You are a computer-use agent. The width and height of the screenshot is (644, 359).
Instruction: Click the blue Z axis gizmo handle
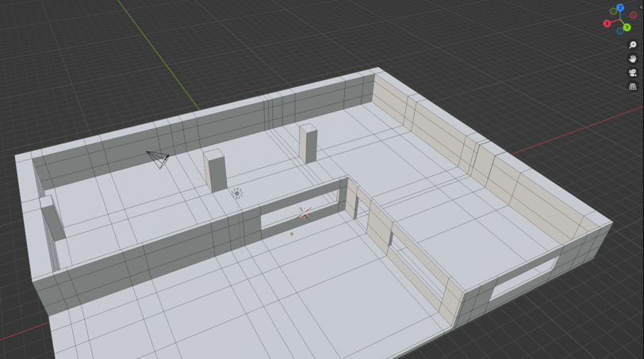(x=620, y=8)
